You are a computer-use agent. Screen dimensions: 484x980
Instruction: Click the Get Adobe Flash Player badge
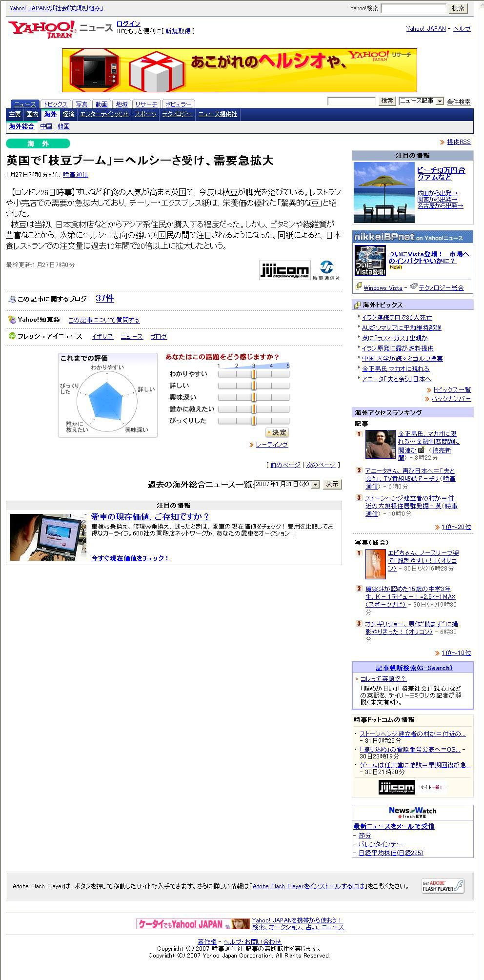(443, 886)
